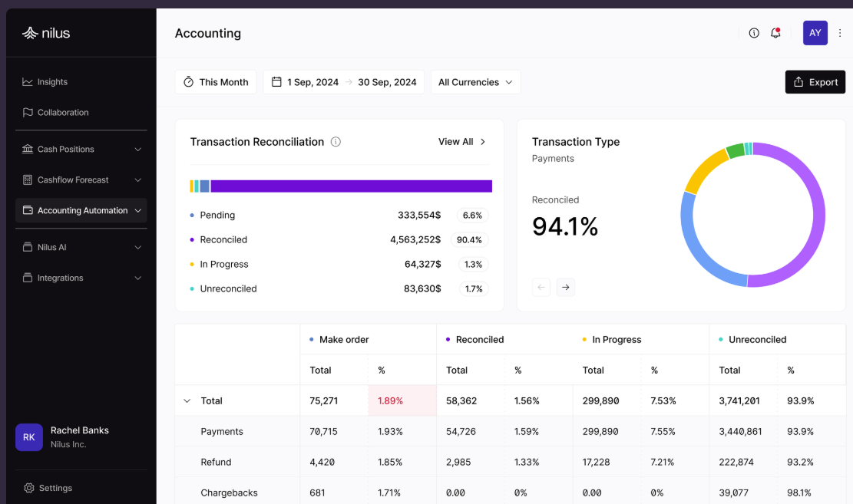Viewport: 853px width, 504px height.
Task: Click the Nilus AI icon
Action: [27, 247]
